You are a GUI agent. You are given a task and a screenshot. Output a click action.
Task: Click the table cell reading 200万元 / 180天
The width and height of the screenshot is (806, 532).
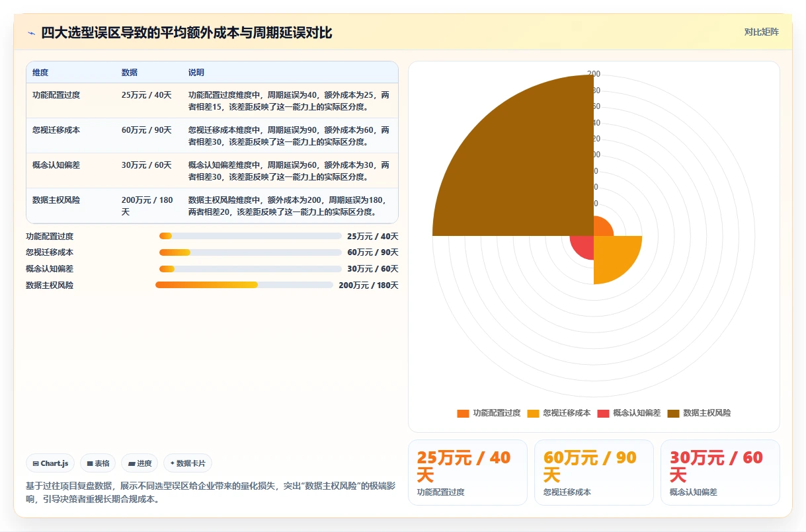point(147,206)
